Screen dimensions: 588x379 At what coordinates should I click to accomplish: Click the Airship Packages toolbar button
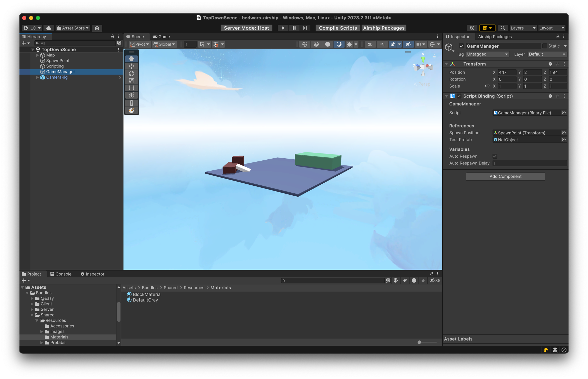pyautogui.click(x=384, y=28)
